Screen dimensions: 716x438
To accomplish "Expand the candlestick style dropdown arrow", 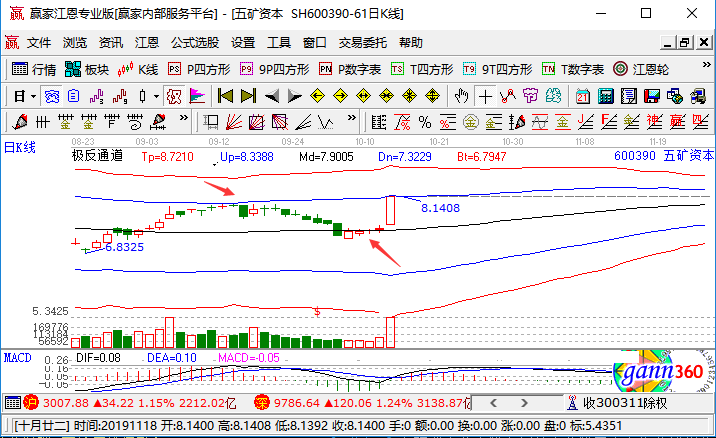I will click(156, 96).
